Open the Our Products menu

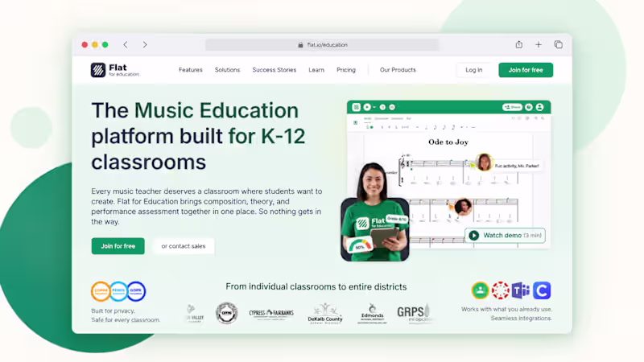point(398,70)
